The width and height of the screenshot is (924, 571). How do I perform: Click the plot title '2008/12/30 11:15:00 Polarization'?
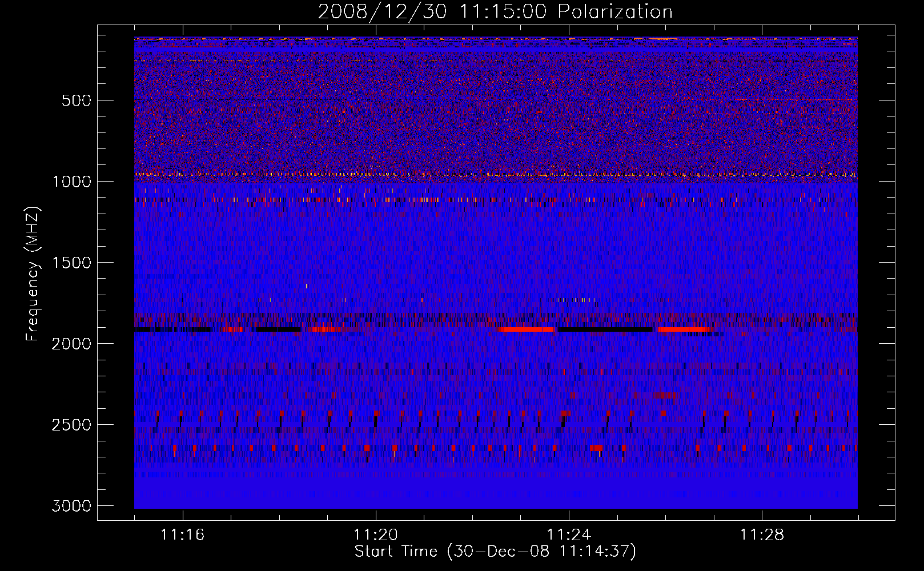point(495,11)
